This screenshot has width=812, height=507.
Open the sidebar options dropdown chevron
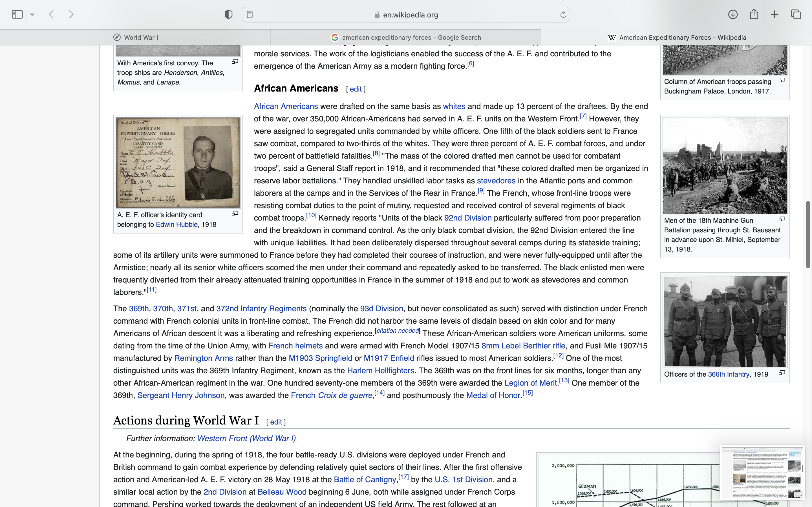point(32,14)
